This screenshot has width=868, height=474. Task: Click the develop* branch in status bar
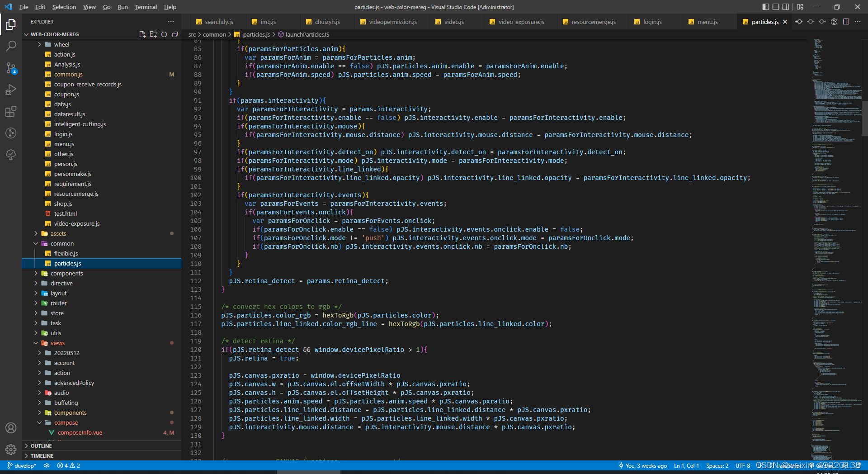coord(22,465)
